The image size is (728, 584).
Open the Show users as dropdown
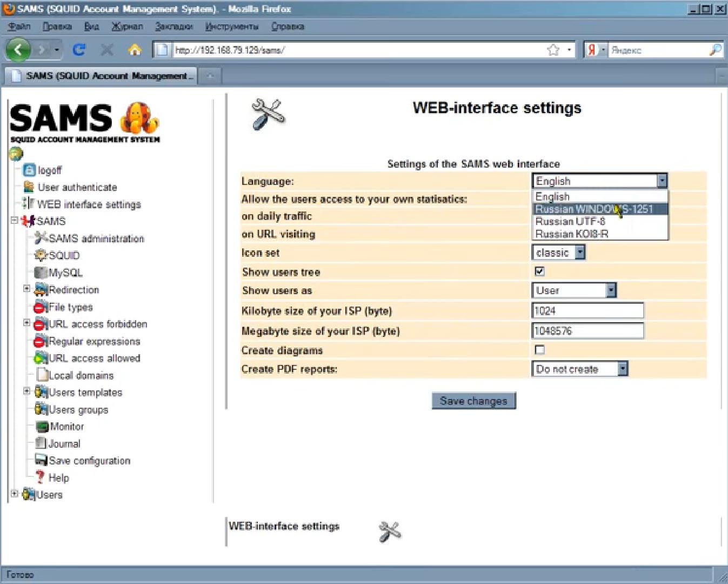coord(611,290)
